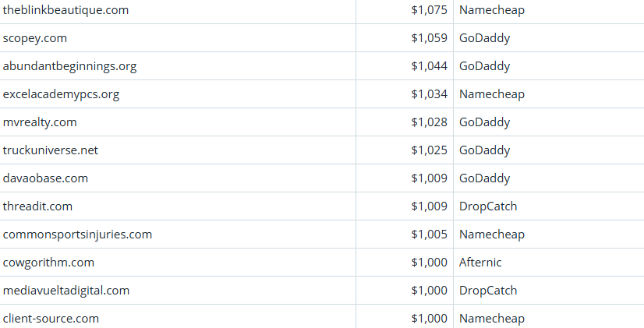The height and width of the screenshot is (328, 644).
Task: Select the $1,005 price cell
Action: (x=429, y=235)
